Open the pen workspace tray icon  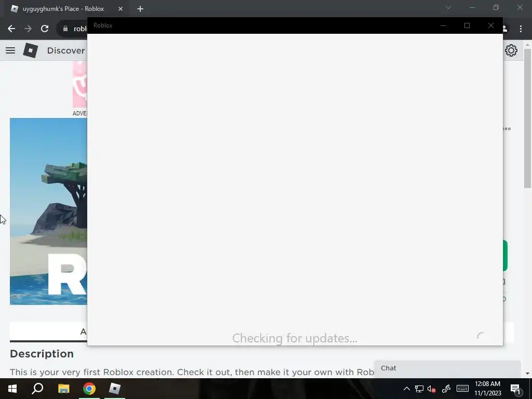point(446,389)
